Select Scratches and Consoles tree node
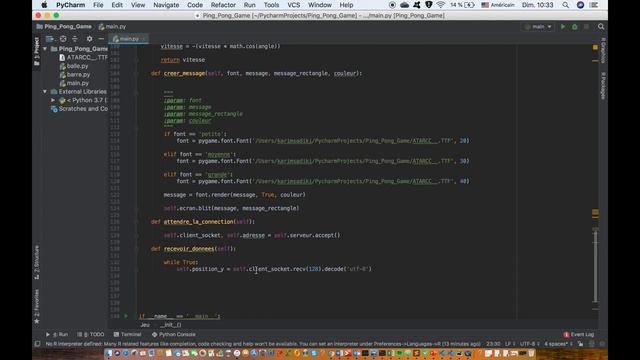This screenshot has height=360, width=640. tap(79, 109)
